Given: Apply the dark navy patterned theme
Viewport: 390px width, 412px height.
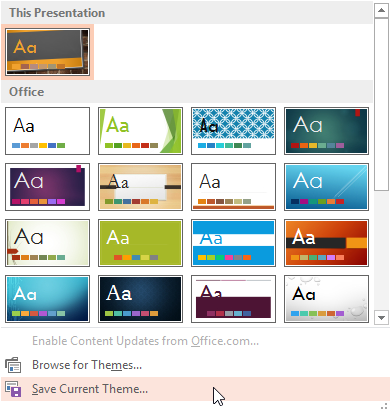Looking at the screenshot, I should [x=140, y=299].
